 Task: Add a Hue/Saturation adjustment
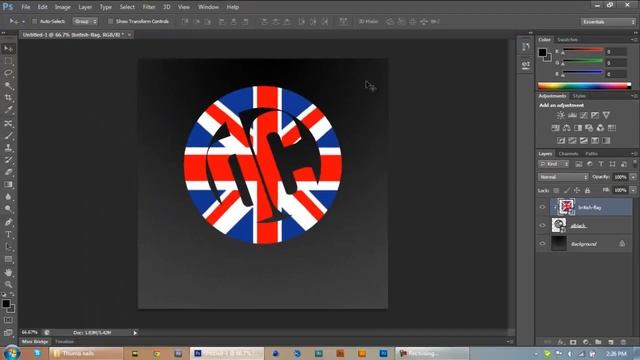pos(556,128)
